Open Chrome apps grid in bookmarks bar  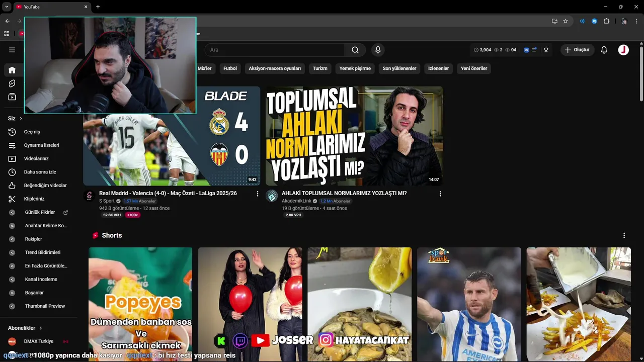pyautogui.click(x=7, y=34)
